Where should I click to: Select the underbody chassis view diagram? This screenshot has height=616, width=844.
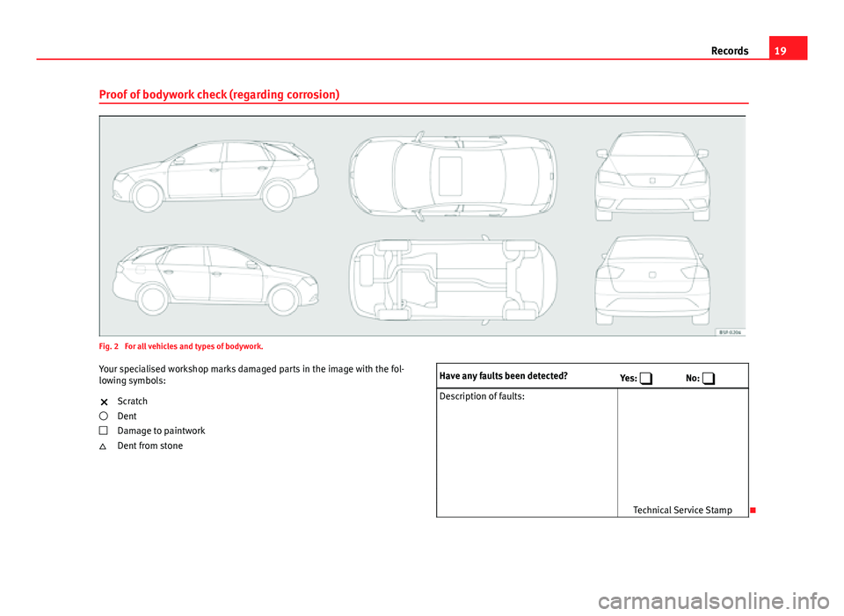pos(452,280)
